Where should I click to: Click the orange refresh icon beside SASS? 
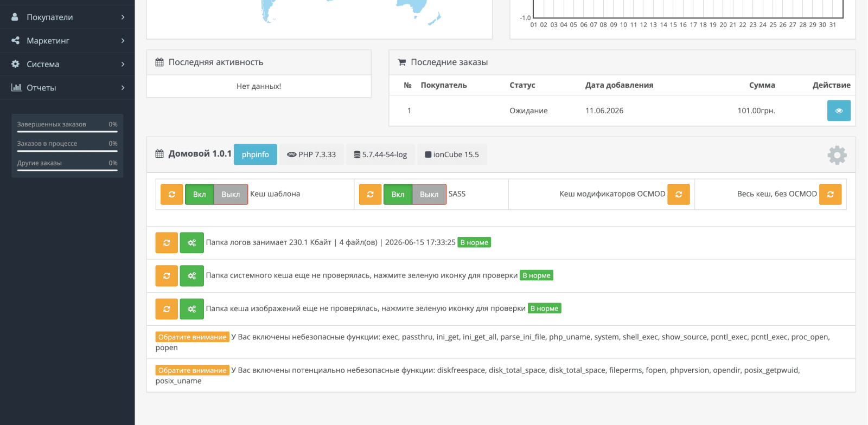coord(371,194)
